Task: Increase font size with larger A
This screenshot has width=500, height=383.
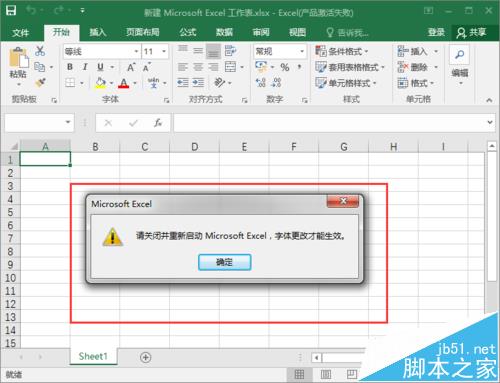Action: pos(131,67)
